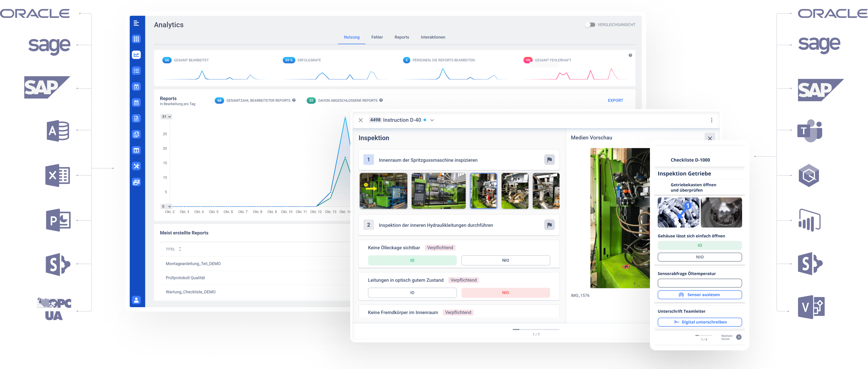
Task: Open first machine thumbnail with yellow arrow
Action: pos(384,191)
